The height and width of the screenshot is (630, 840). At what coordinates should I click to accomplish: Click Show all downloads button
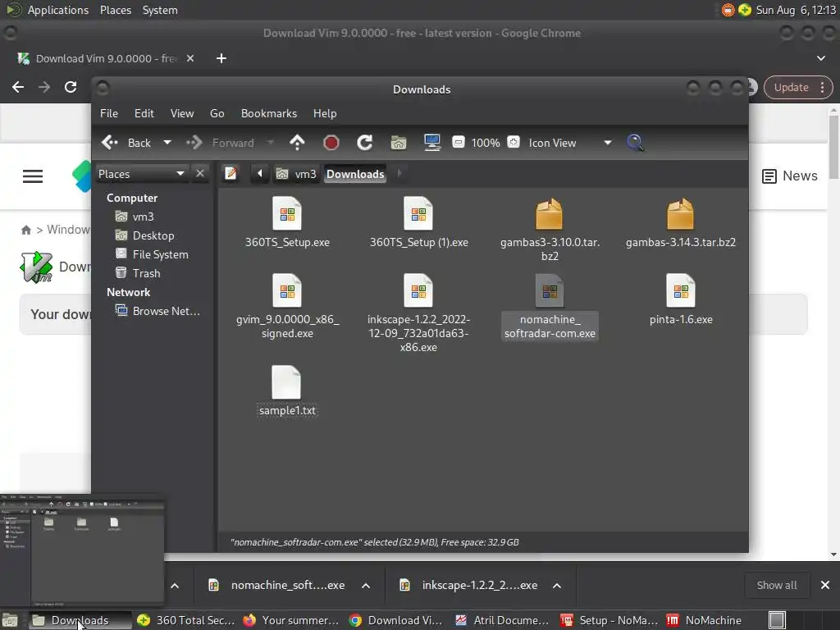coord(777,586)
